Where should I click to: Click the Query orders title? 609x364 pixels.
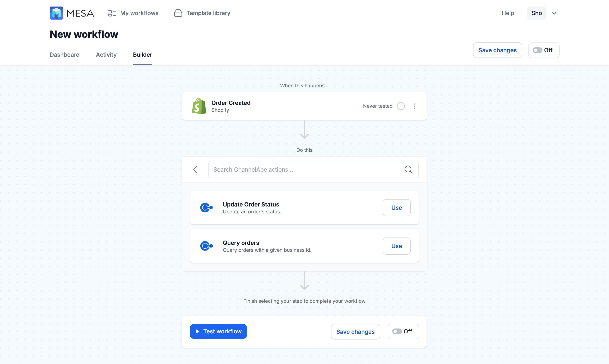[x=241, y=243]
